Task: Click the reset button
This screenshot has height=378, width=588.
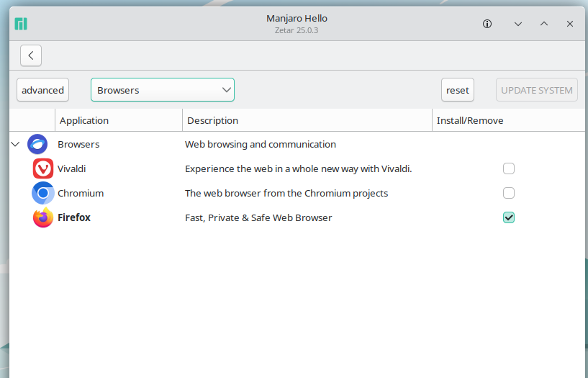Action: (458, 89)
